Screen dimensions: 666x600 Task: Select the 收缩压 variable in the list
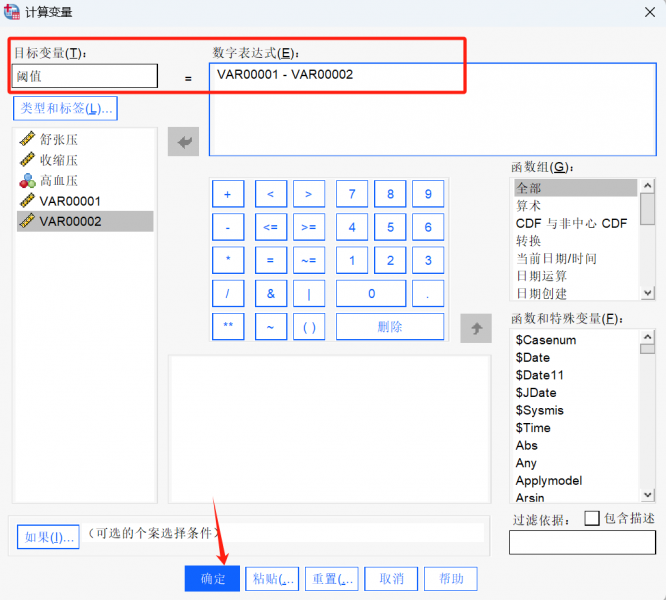(85, 160)
